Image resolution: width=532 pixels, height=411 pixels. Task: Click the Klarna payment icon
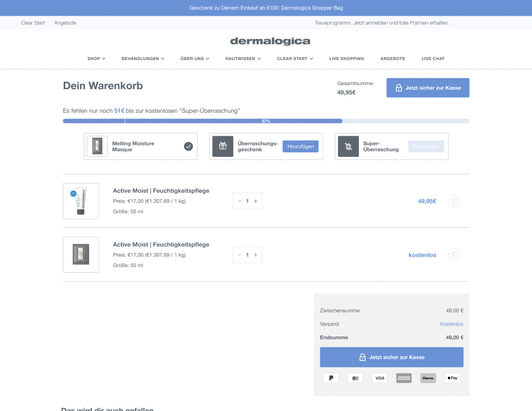pyautogui.click(x=428, y=378)
